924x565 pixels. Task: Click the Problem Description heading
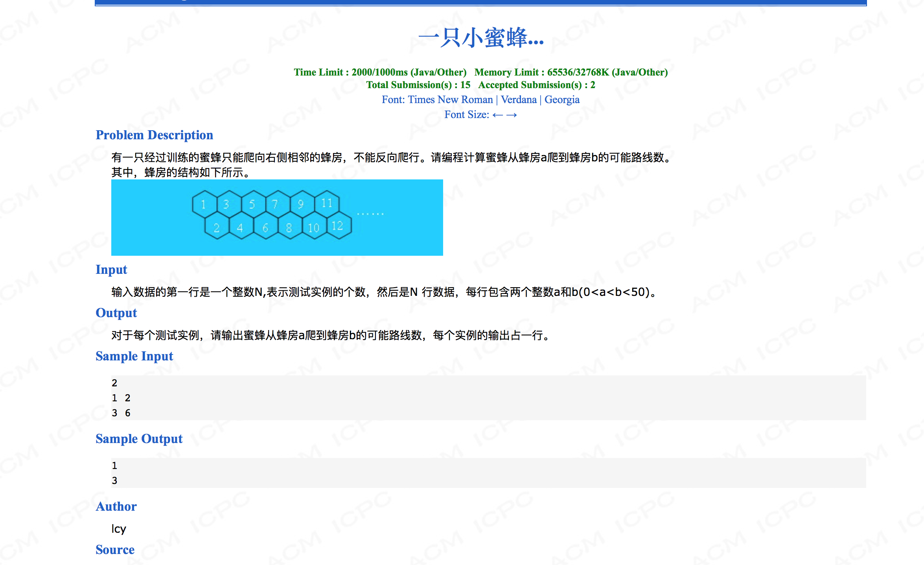pos(154,135)
